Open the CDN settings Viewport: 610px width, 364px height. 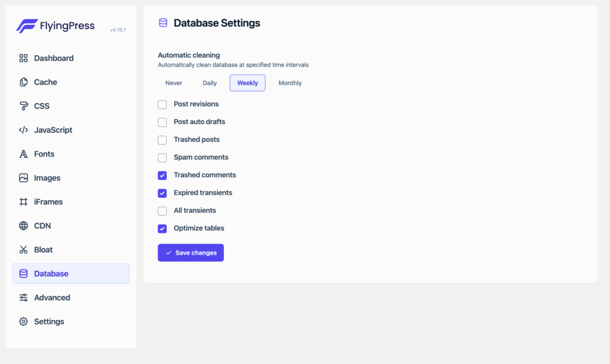tap(23, 225)
